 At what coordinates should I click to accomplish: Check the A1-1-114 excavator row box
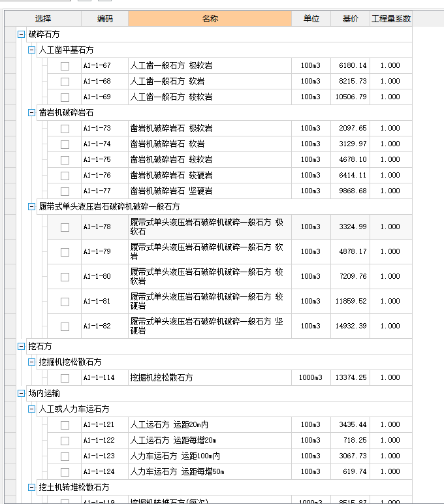[x=65, y=378]
